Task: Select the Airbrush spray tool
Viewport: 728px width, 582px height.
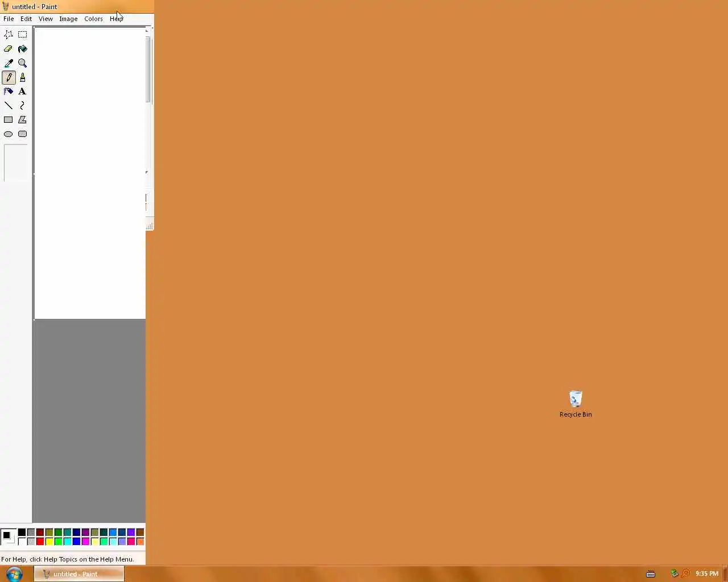Action: click(x=9, y=92)
